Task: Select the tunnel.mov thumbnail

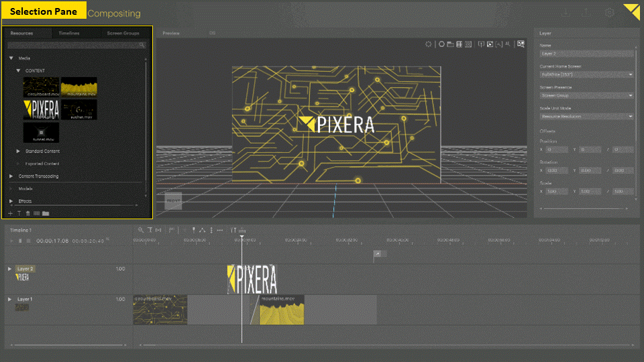Action: 41,132
